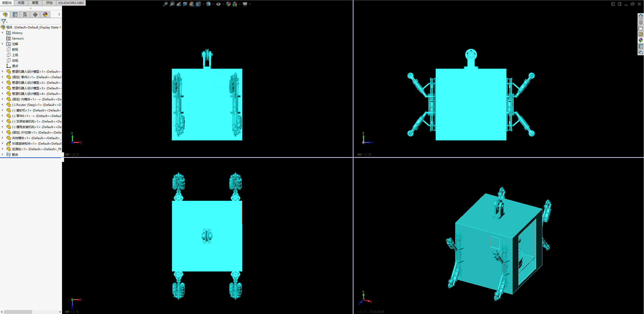
Task: Open the DisplayManager appearance sphere tab
Action: point(45,15)
